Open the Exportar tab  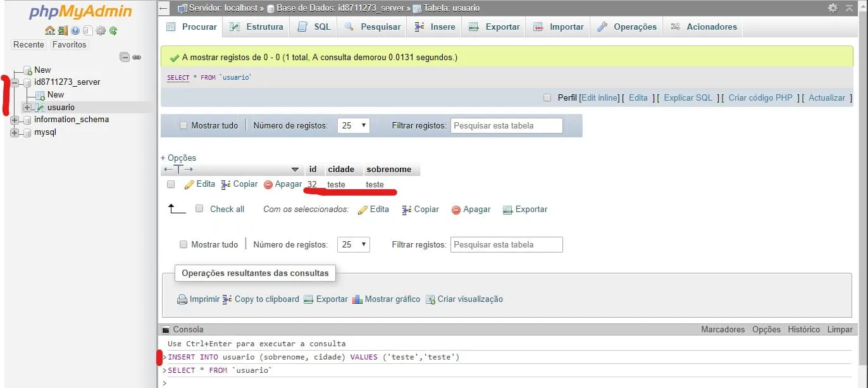coord(495,27)
